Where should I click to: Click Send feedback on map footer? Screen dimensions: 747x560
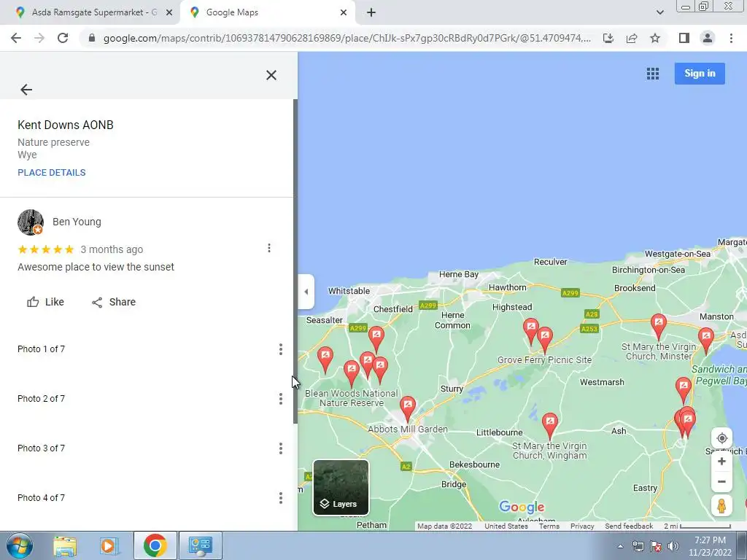[629, 526]
